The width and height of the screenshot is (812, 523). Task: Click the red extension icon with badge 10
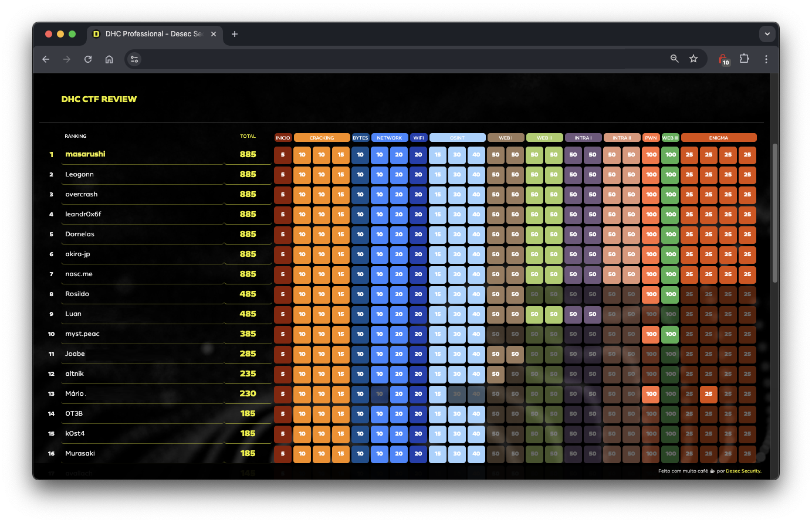[x=724, y=59]
